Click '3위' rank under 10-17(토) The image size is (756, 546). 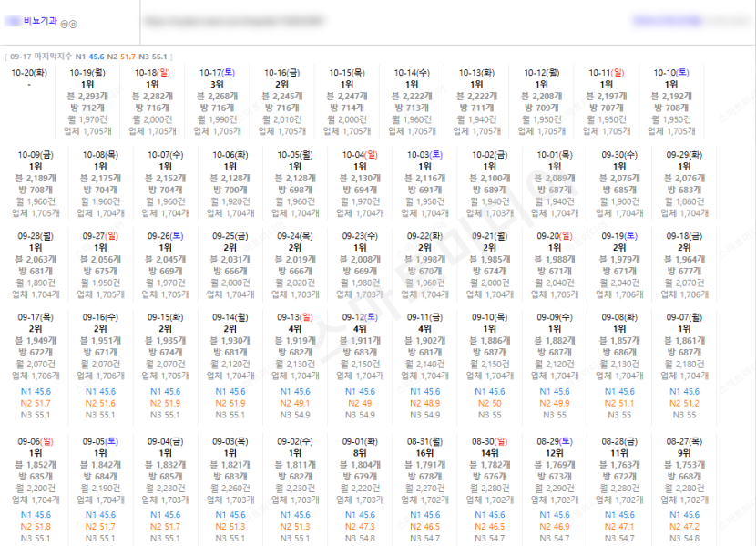pyautogui.click(x=217, y=85)
